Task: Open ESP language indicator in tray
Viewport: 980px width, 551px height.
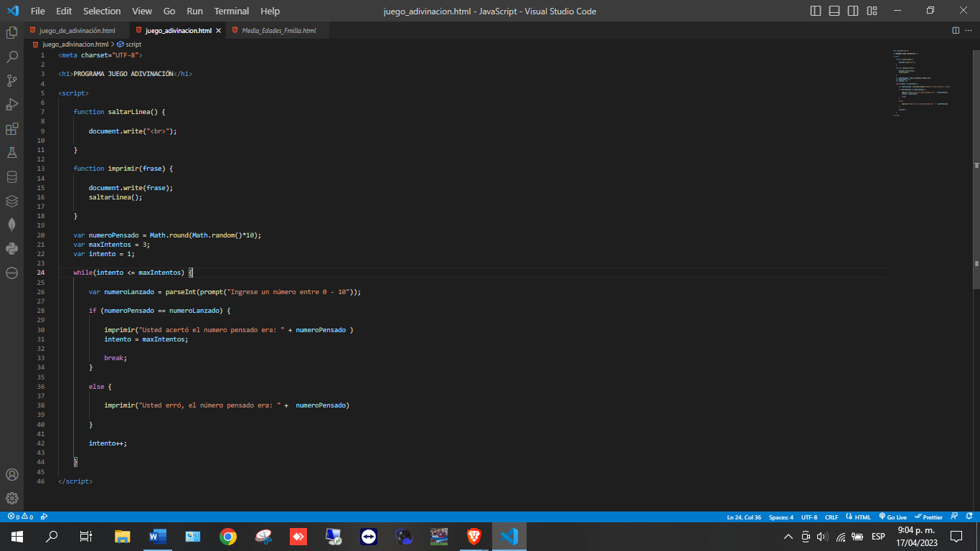Action: (878, 536)
